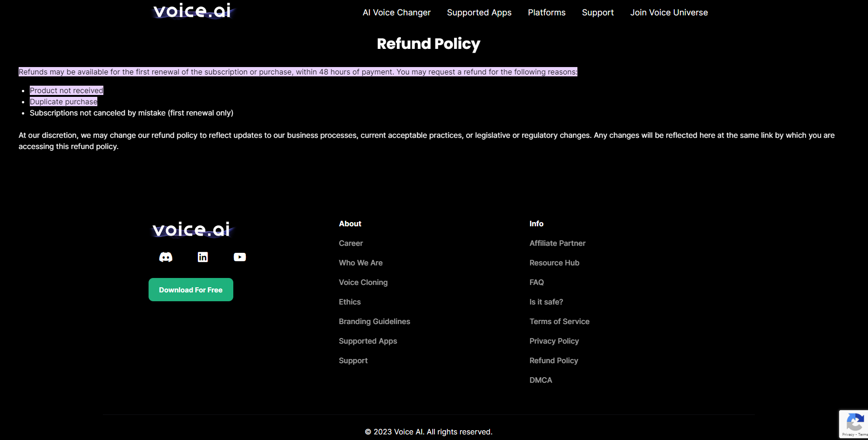Open the YouTube icon in footer
Viewport: 868px width, 440px height.
point(239,257)
